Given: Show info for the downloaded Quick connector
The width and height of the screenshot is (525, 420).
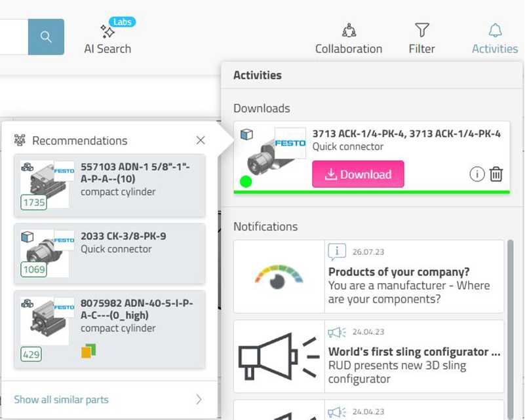Looking at the screenshot, I should 476,174.
